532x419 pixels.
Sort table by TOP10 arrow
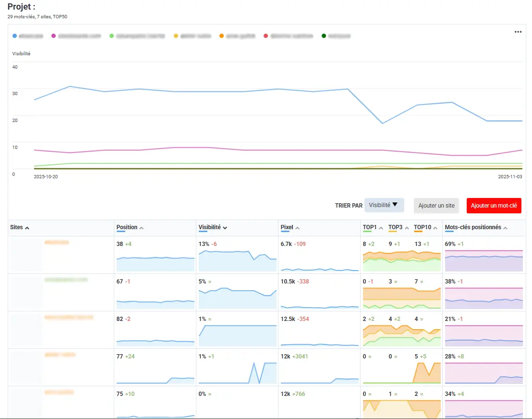[435, 228]
